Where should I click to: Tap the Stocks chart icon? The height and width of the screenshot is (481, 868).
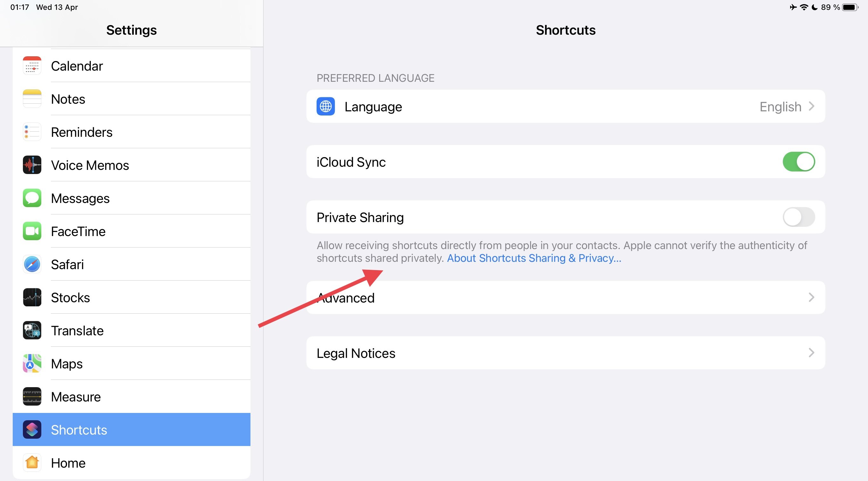point(32,297)
